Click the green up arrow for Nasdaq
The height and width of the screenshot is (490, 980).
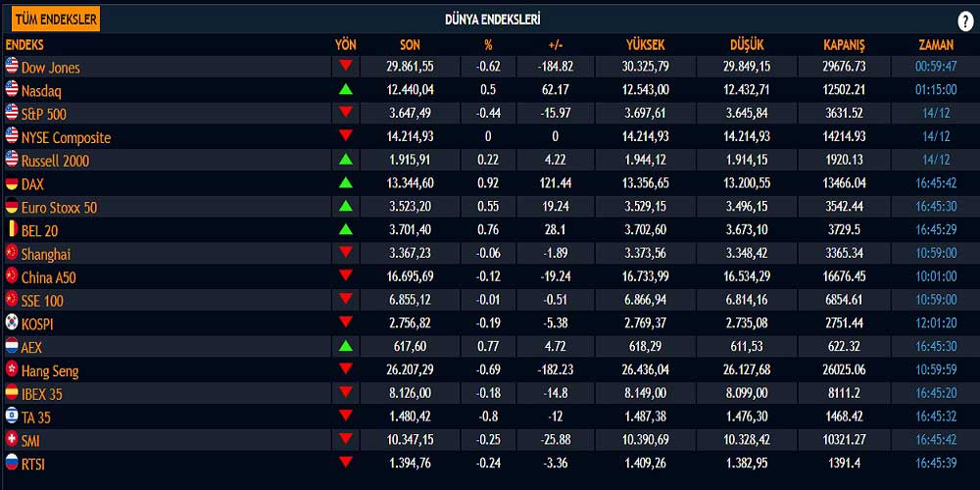click(346, 89)
